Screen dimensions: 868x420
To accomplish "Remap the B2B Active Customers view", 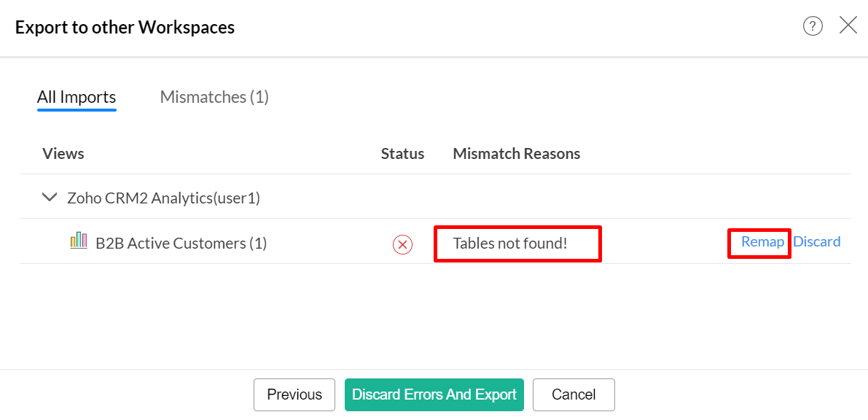I will (x=762, y=241).
